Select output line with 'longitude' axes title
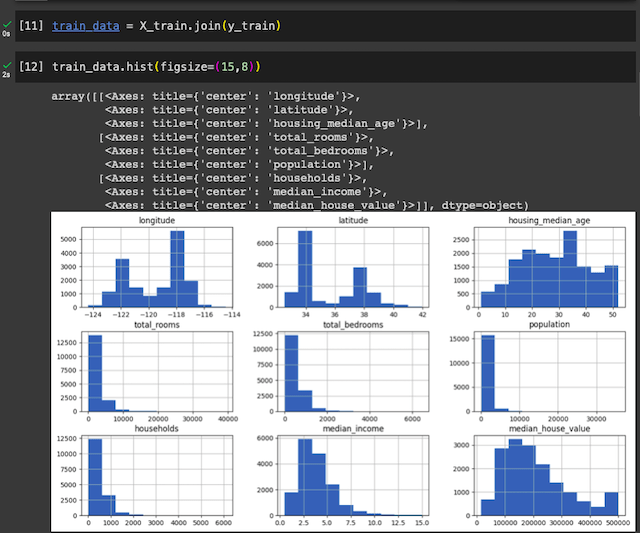The width and height of the screenshot is (640, 533). pos(206,96)
